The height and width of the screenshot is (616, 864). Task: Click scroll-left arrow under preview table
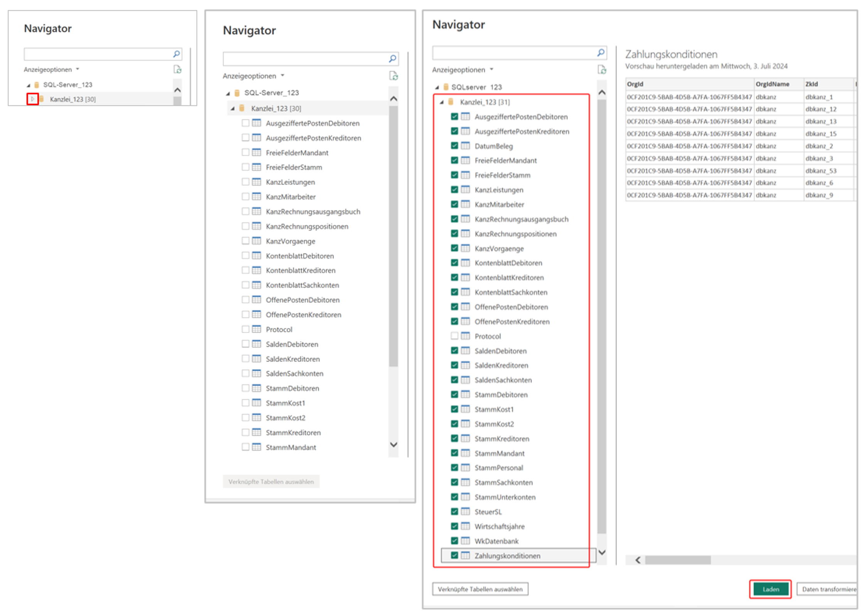coord(638,560)
